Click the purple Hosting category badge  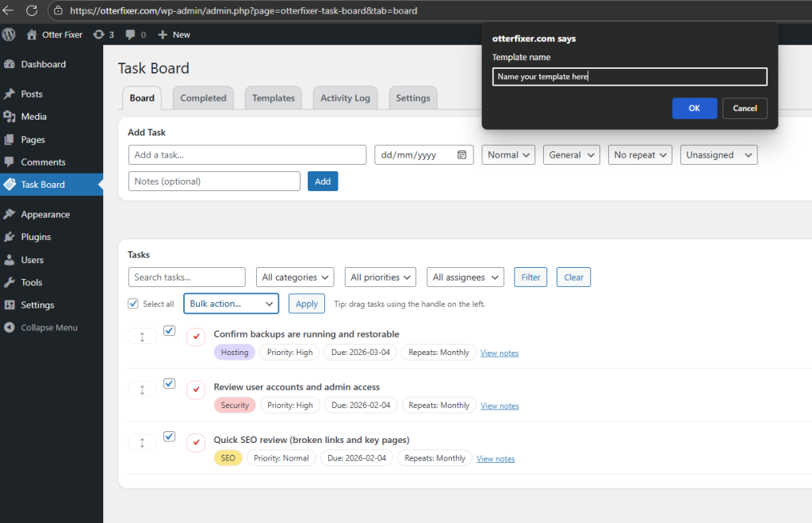(x=234, y=352)
